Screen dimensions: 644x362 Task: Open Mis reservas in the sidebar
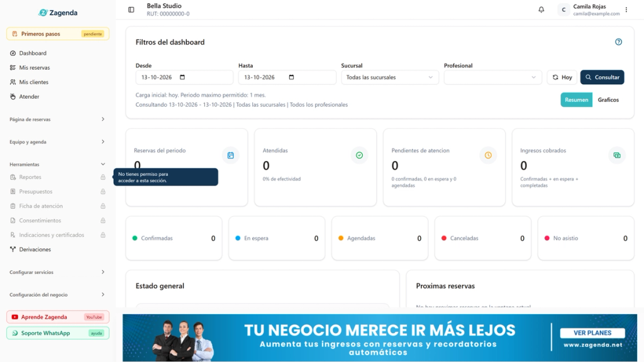(x=57, y=68)
